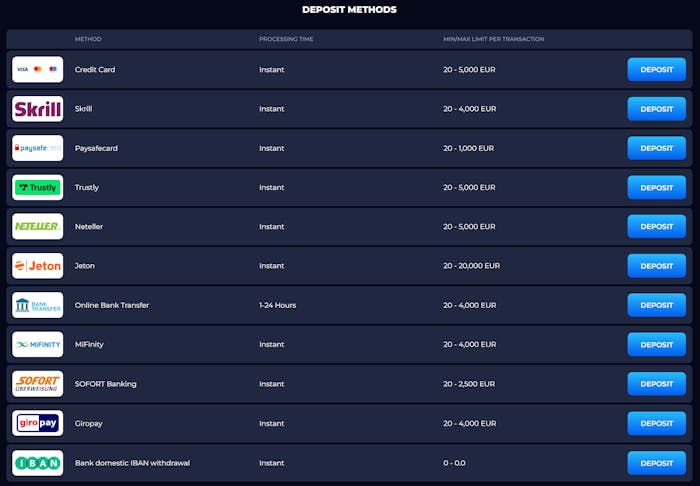The image size is (700, 486).
Task: Choose the Bank Transfer logo icon
Action: 38,305
